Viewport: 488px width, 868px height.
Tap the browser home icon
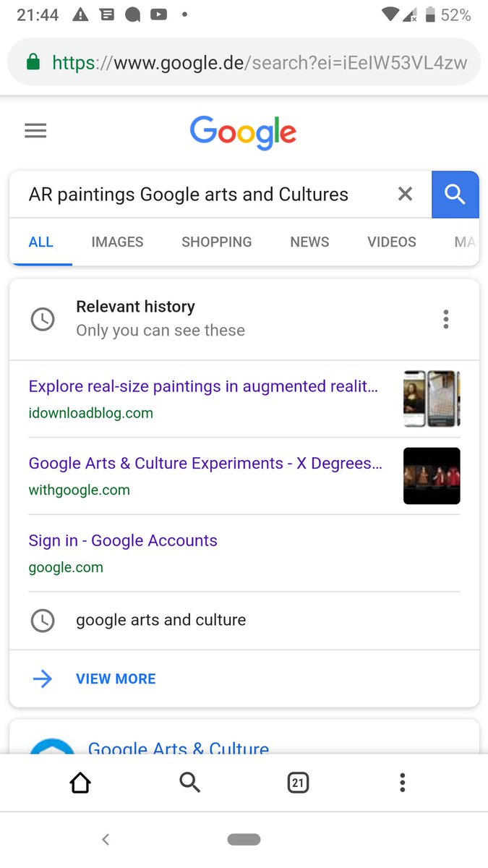click(80, 782)
